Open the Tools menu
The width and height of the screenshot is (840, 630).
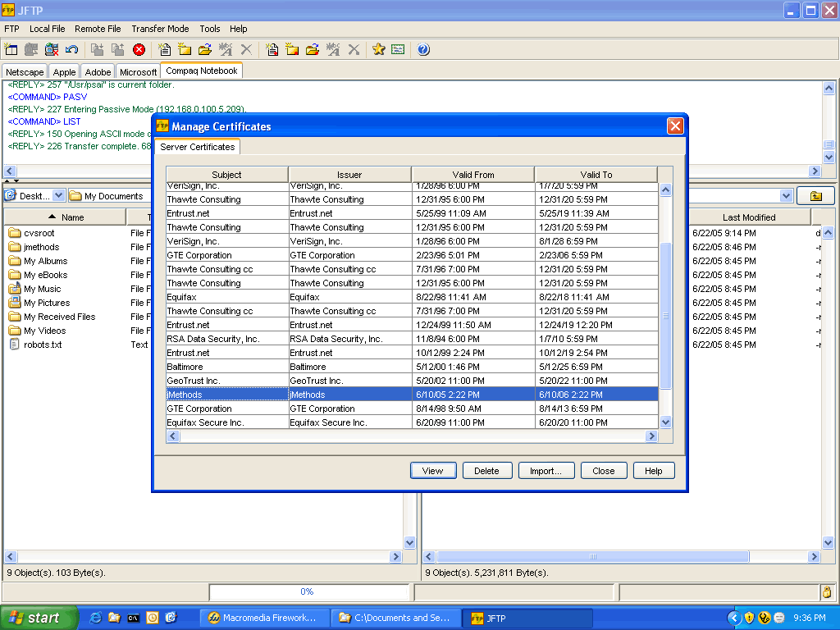tap(210, 29)
